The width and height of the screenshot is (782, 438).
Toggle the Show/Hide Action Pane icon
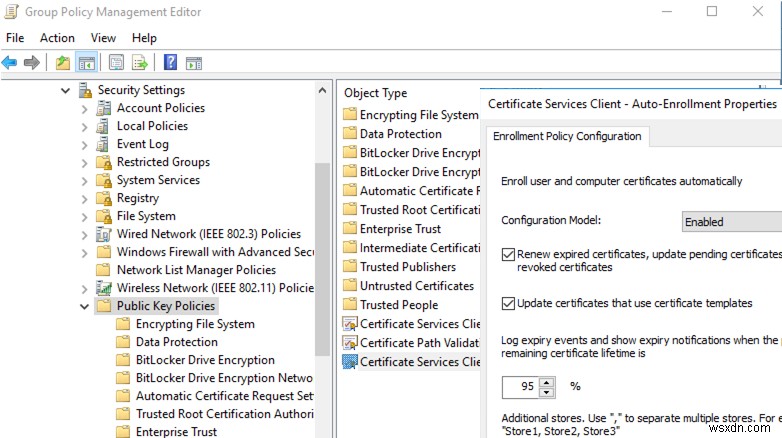[194, 63]
